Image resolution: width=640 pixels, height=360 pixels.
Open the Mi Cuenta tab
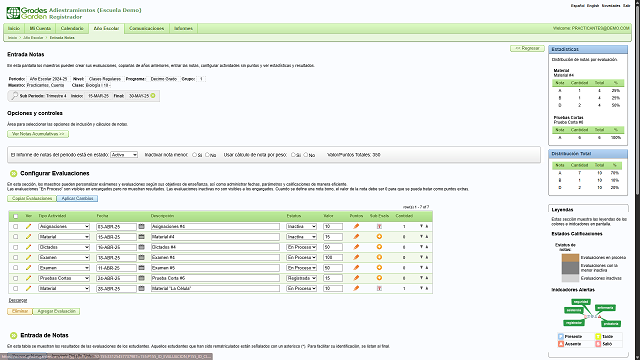tap(40, 29)
